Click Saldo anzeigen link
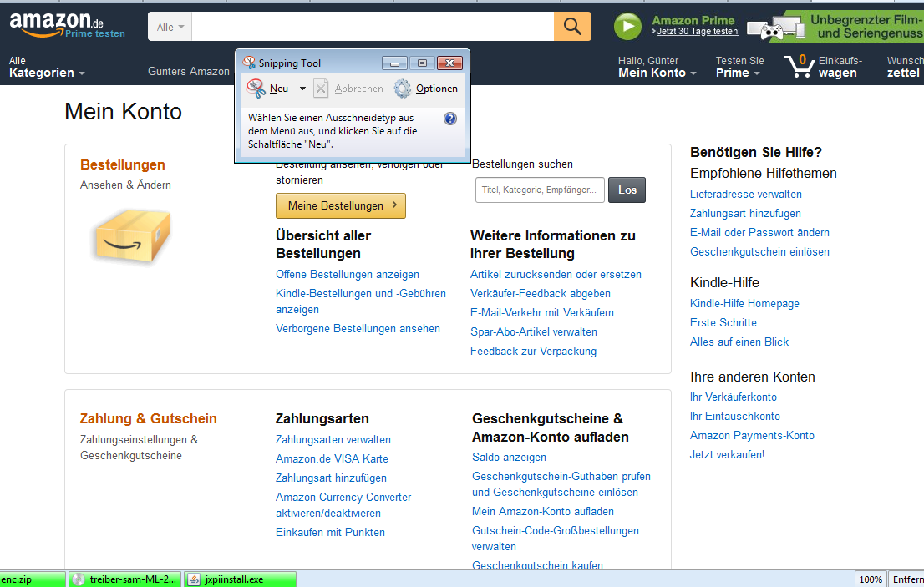Screen dimensions: 924x587 coord(509,457)
